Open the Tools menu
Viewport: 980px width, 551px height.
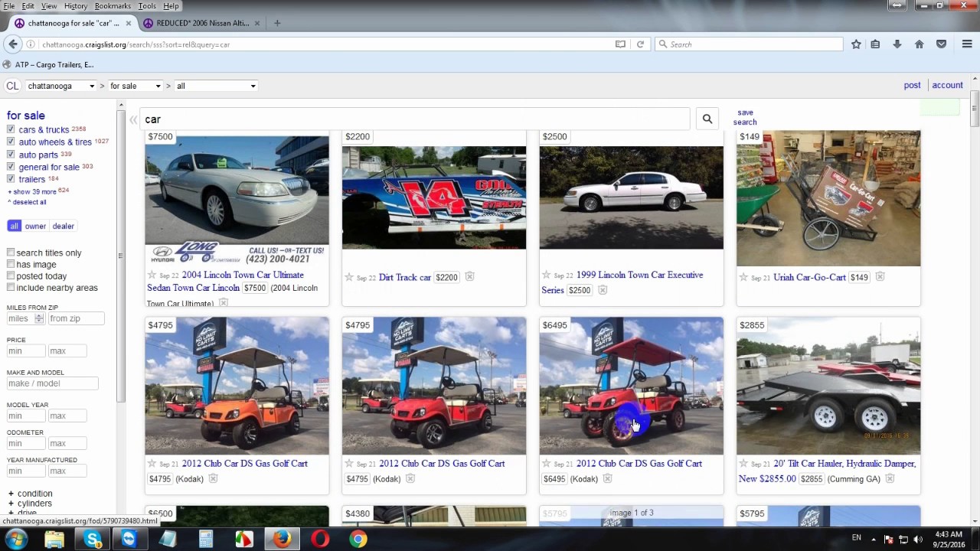coord(147,6)
